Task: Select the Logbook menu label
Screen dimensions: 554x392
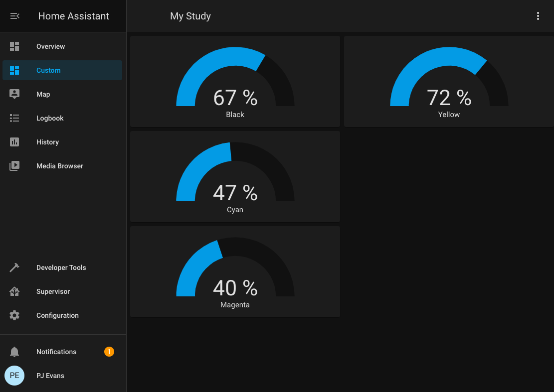Action: pyautogui.click(x=50, y=118)
